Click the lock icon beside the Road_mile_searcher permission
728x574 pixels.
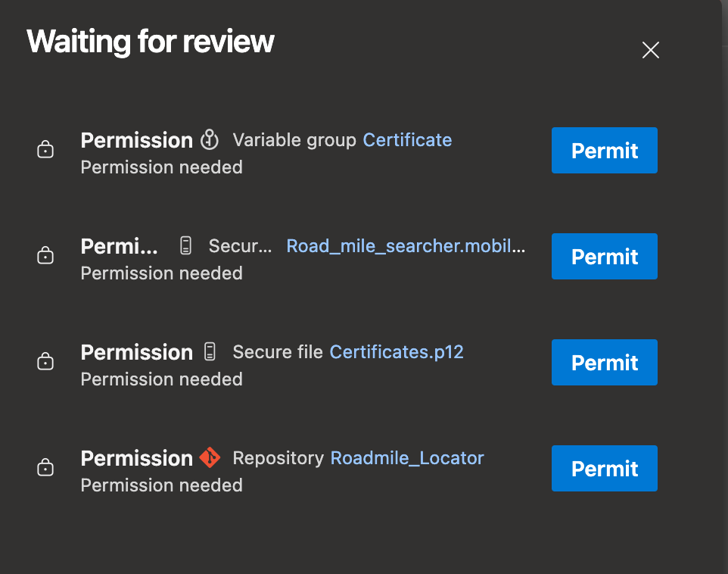[x=45, y=256]
